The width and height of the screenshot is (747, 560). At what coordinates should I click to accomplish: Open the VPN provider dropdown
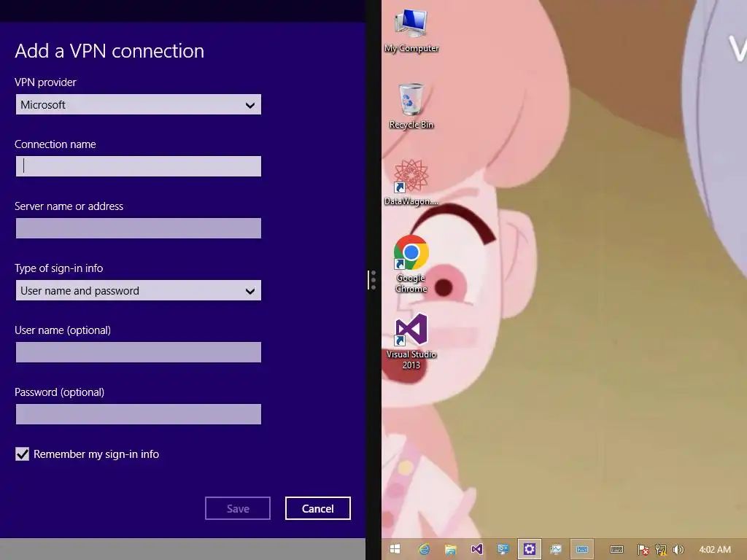(138, 104)
